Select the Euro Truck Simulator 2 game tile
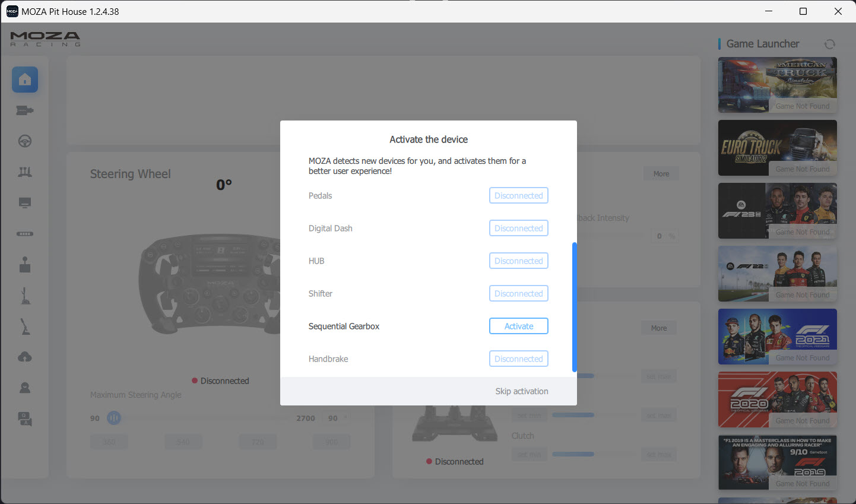The height and width of the screenshot is (504, 856). [x=777, y=148]
